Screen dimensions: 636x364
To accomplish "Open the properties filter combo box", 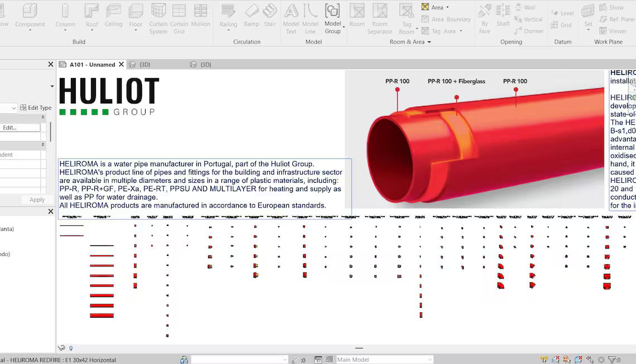I will (8, 108).
